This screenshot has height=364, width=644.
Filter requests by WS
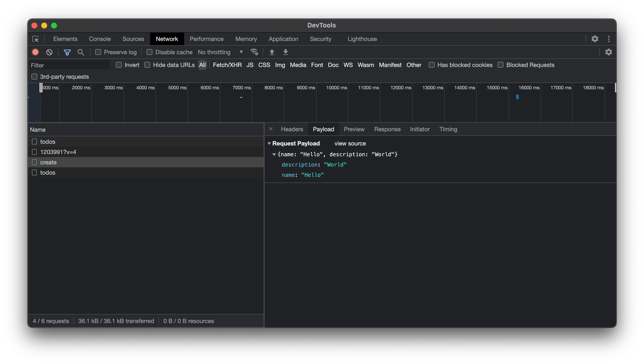click(348, 65)
